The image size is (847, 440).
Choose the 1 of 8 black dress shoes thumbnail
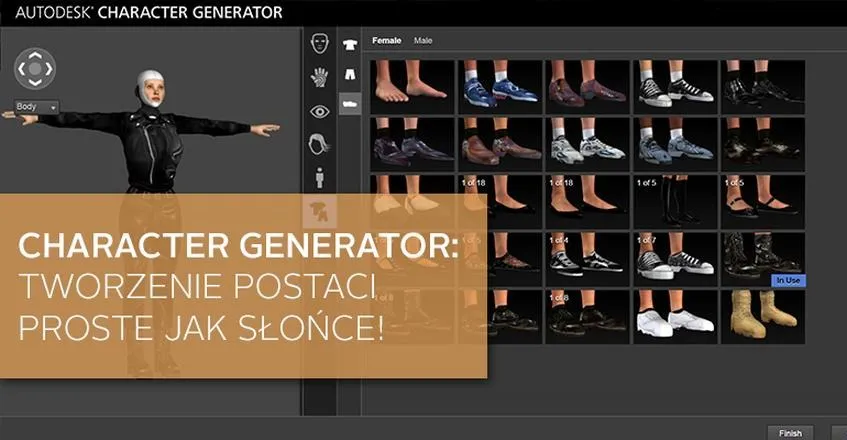click(588, 317)
